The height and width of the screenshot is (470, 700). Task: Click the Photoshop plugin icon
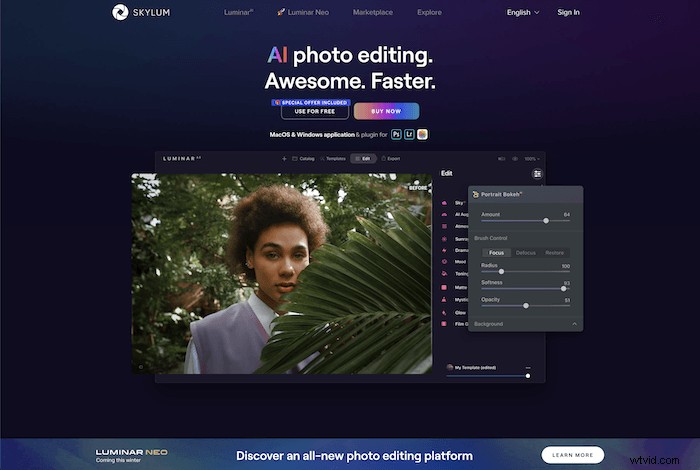point(396,134)
